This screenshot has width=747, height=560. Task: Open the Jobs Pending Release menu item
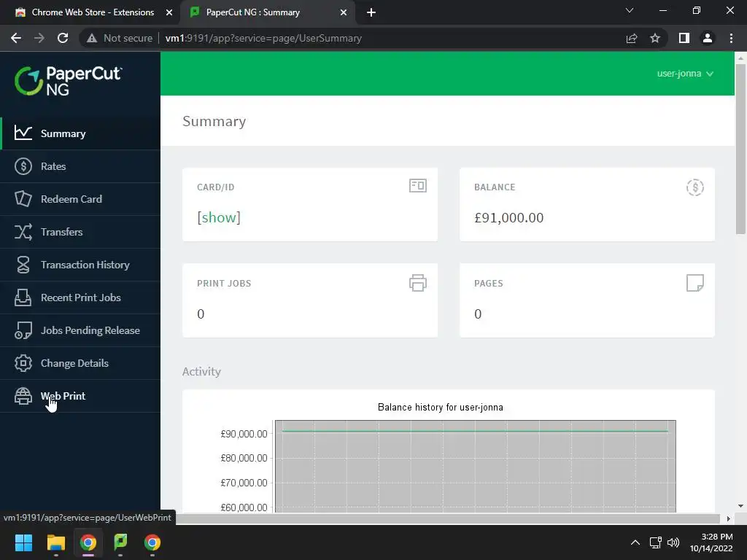coord(80,330)
